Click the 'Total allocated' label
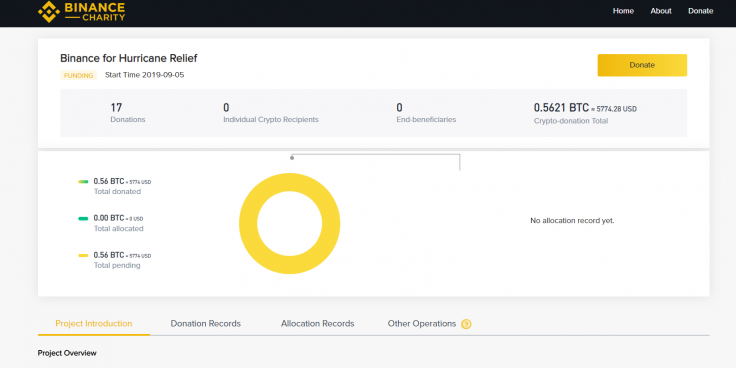The width and height of the screenshot is (736, 368). click(x=119, y=229)
